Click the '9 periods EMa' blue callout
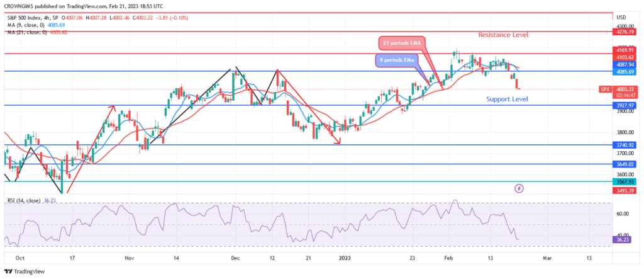 point(397,60)
